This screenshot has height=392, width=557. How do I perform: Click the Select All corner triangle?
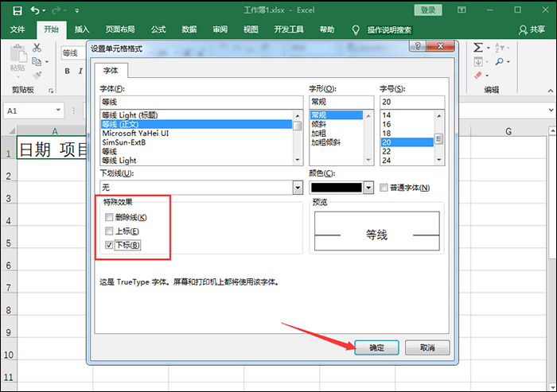point(11,130)
